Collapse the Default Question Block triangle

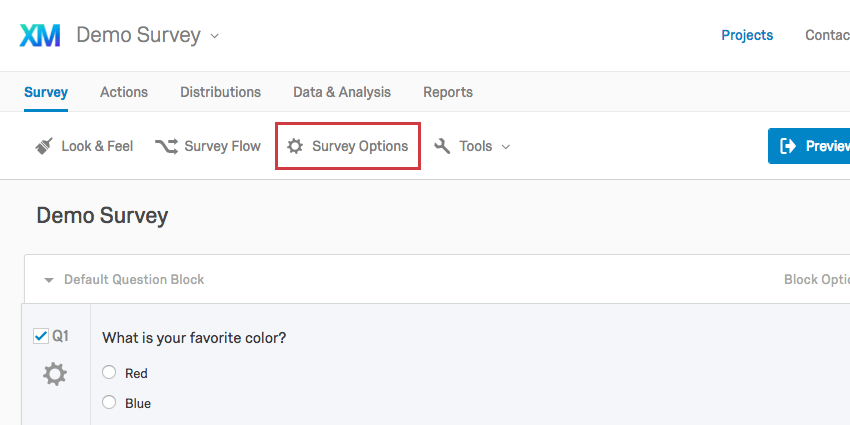49,280
